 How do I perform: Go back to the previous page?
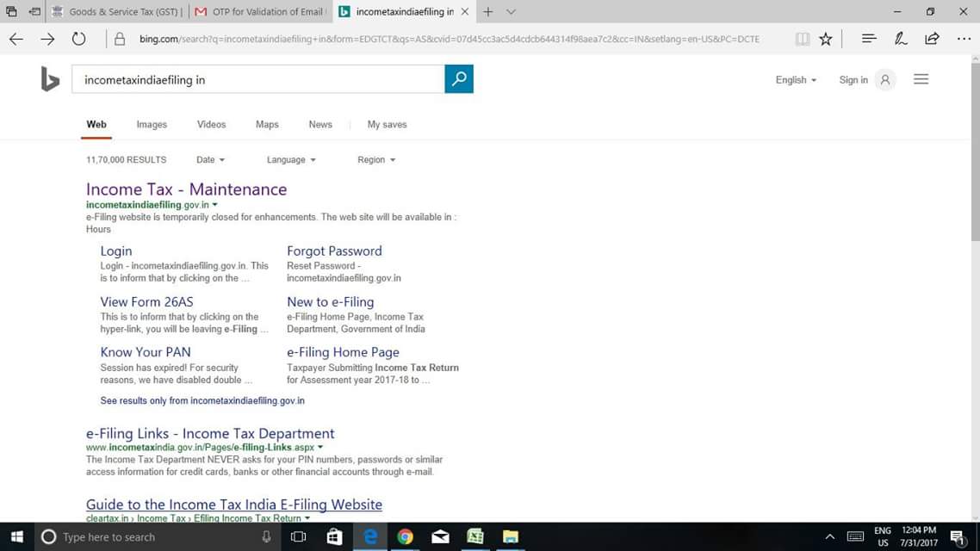(x=16, y=39)
